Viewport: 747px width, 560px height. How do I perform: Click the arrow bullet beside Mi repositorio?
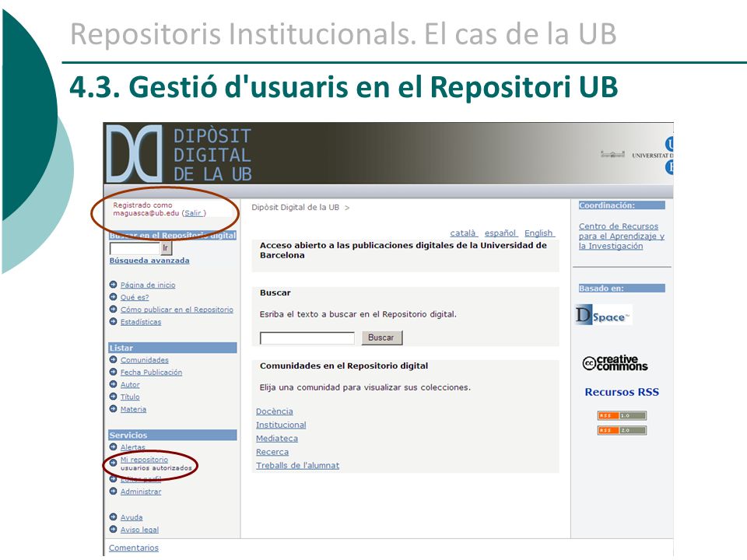113,462
